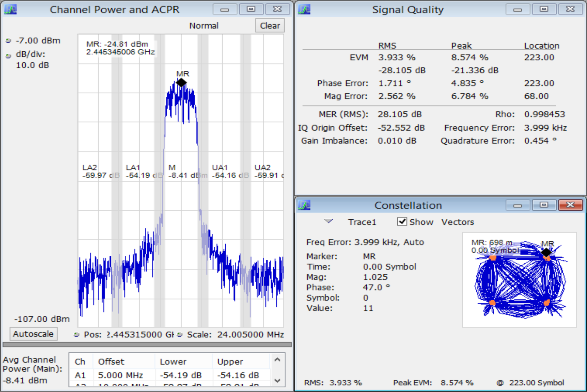Click the Signal Quality window icon

pos(304,10)
